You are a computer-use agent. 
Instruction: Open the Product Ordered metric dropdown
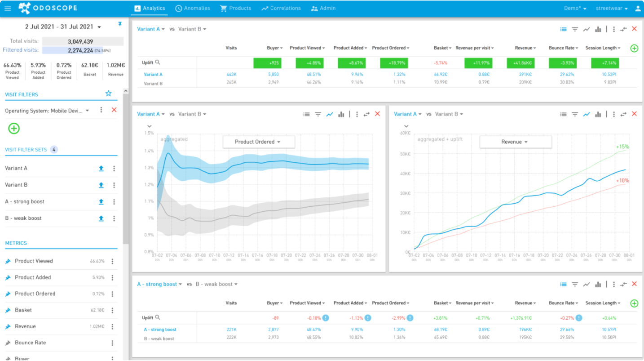tap(258, 142)
